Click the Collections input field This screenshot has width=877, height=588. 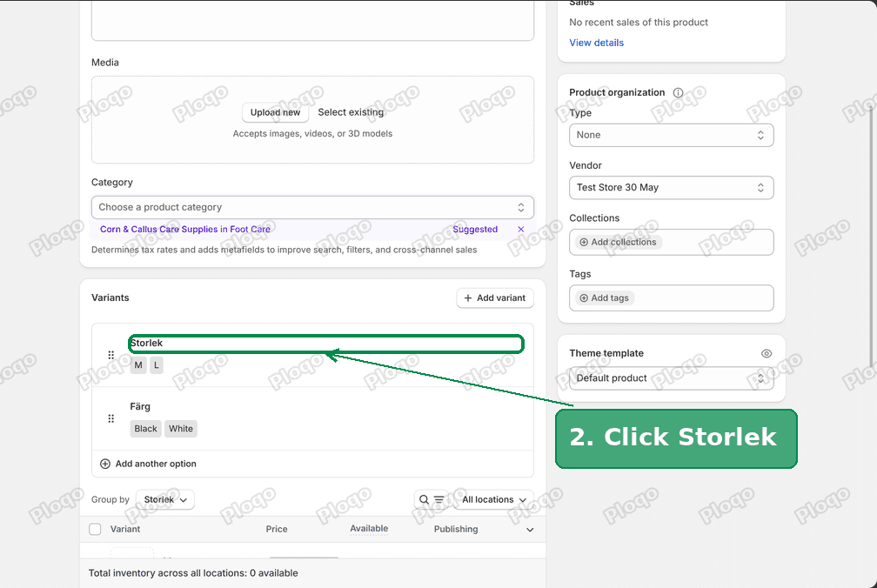coord(671,242)
